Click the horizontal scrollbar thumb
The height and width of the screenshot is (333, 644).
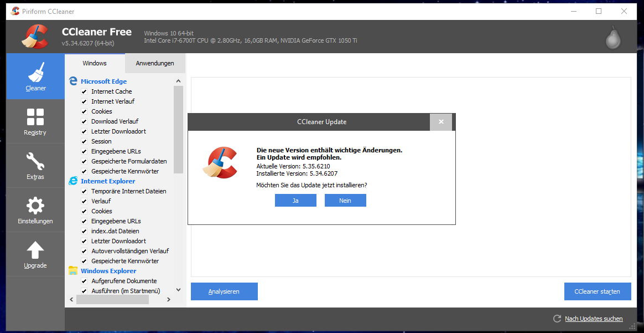[112, 300]
